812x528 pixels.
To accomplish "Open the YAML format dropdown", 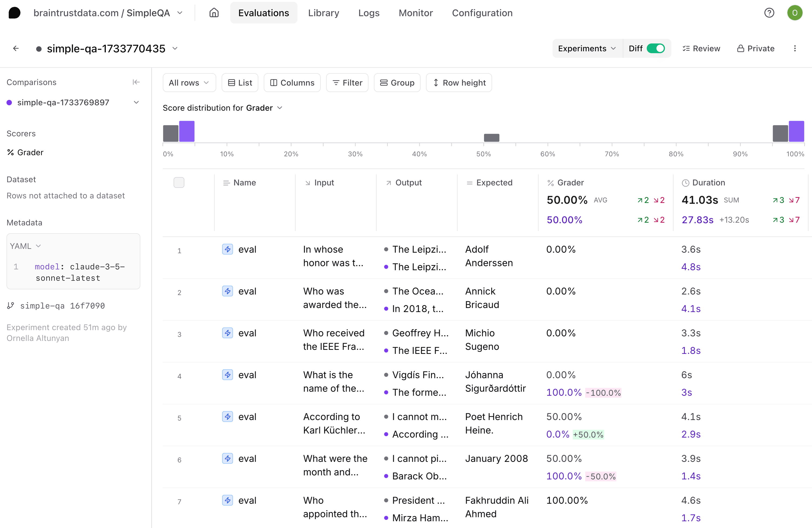I will (25, 246).
